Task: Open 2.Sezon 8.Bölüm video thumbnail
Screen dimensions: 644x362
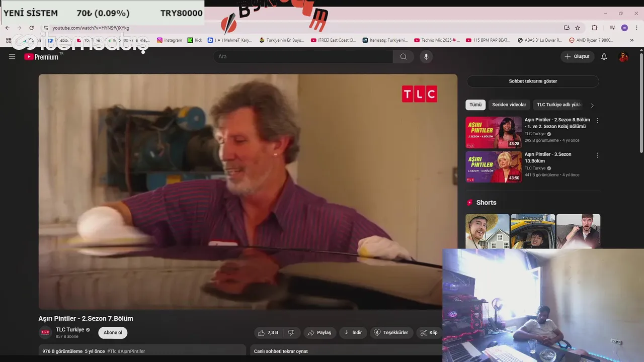Action: coord(494,132)
